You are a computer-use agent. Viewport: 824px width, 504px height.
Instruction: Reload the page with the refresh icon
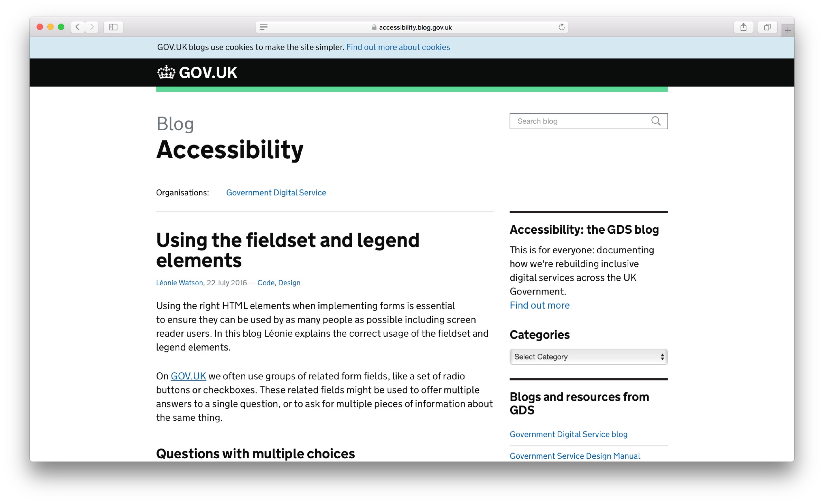(561, 27)
